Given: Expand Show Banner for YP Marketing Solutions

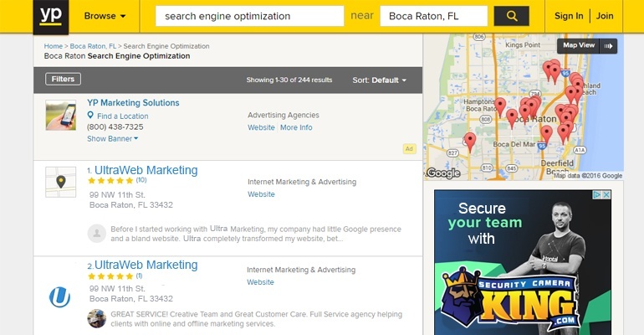Looking at the screenshot, I should [113, 138].
